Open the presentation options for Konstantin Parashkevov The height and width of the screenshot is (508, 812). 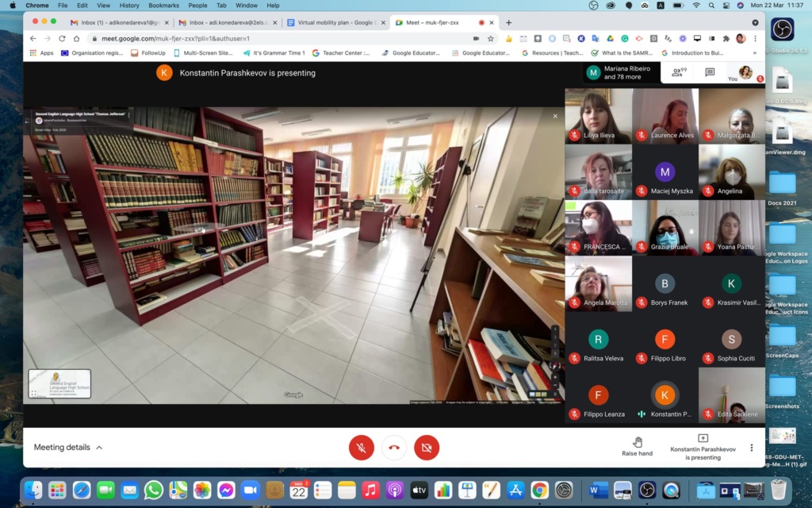coord(703,447)
